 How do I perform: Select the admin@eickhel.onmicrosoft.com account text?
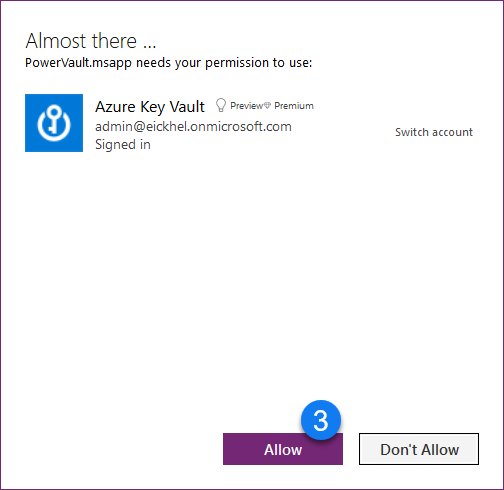coord(193,127)
